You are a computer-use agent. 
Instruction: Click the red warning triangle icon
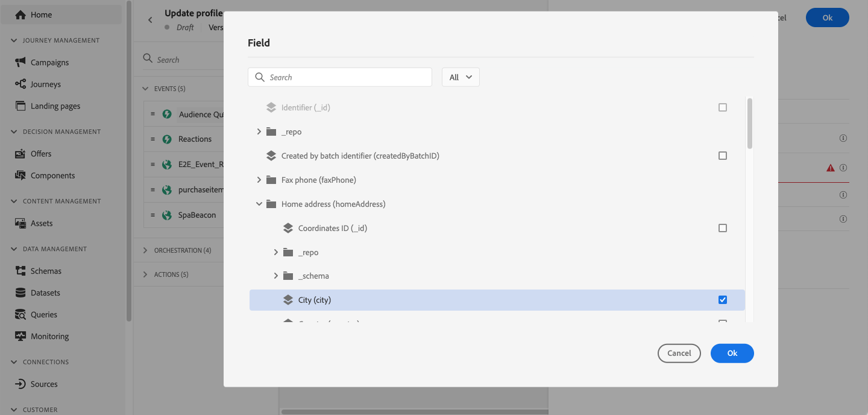(x=831, y=168)
